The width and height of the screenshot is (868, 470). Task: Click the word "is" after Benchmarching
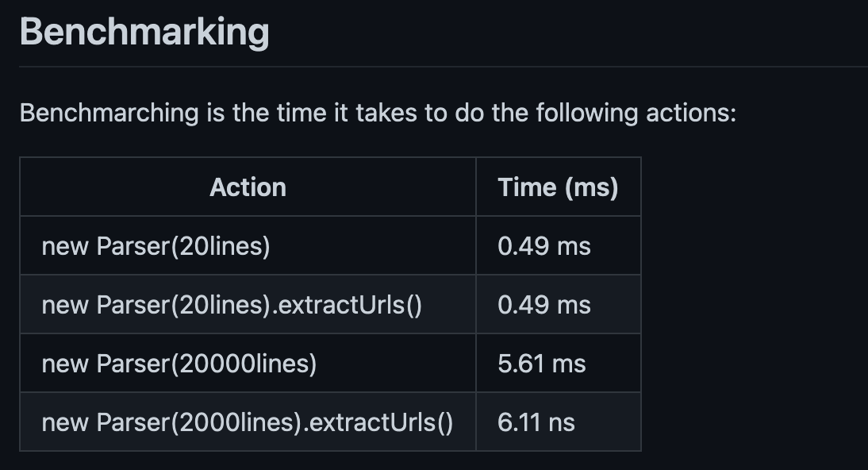pos(215,113)
